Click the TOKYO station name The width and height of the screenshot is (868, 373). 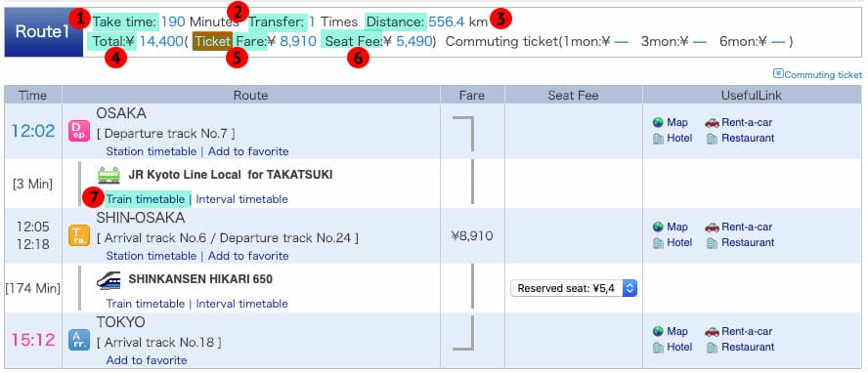[x=120, y=322]
